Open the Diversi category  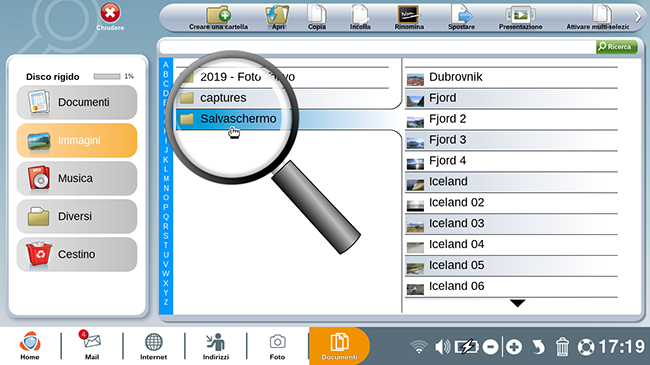pyautogui.click(x=77, y=217)
